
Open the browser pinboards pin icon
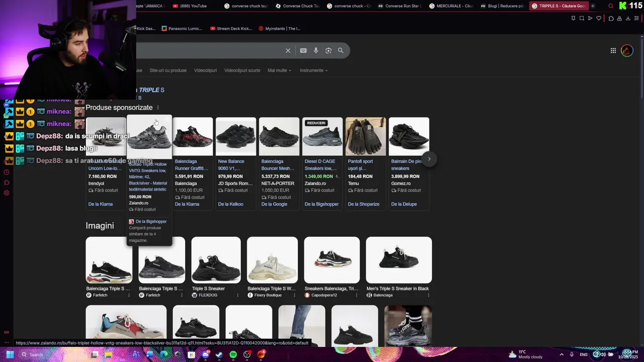[573, 18]
